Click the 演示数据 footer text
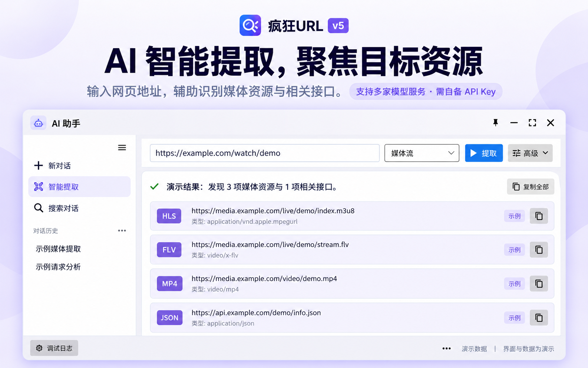The image size is (588, 368). coord(474,349)
